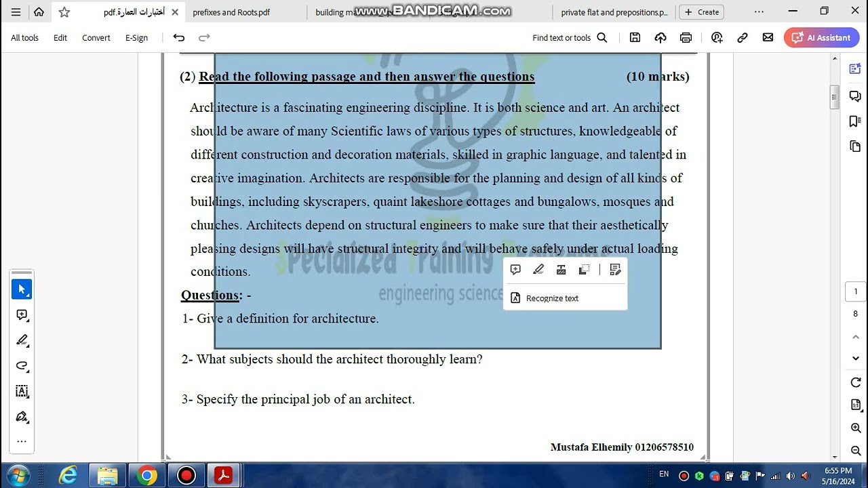The height and width of the screenshot is (488, 868).
Task: Highlight the selection from floating toolbar
Action: [x=538, y=270]
